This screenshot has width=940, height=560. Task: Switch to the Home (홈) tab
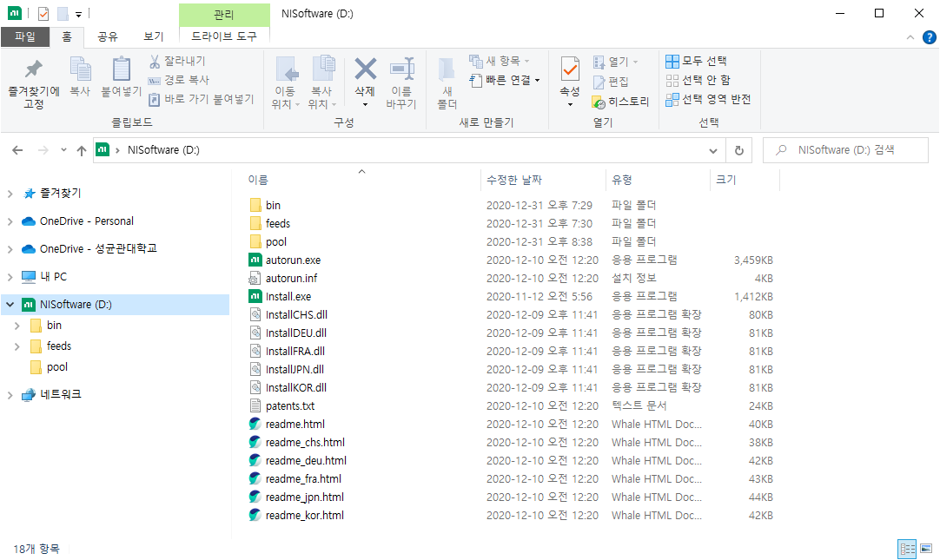(67, 36)
